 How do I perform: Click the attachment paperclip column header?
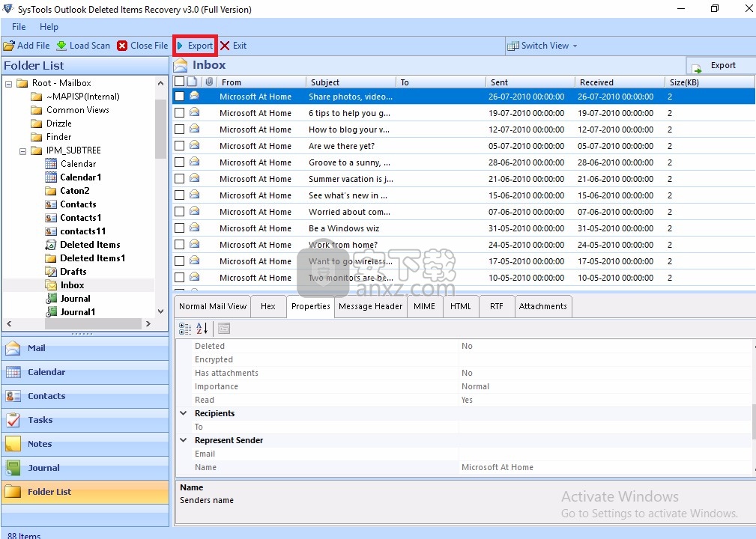pos(209,82)
